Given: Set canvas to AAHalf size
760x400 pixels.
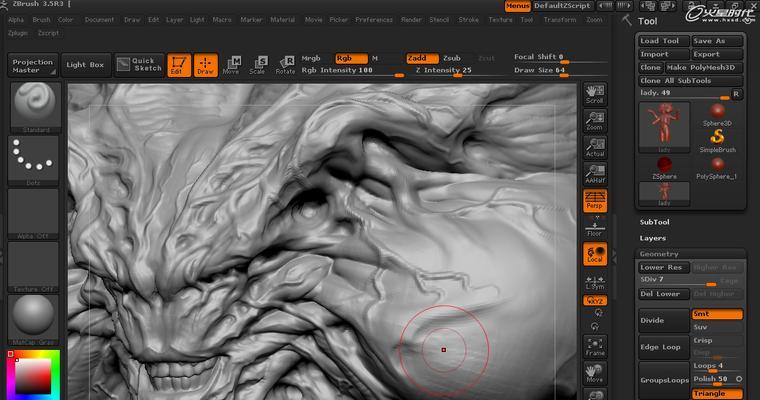Looking at the screenshot, I should [x=595, y=174].
